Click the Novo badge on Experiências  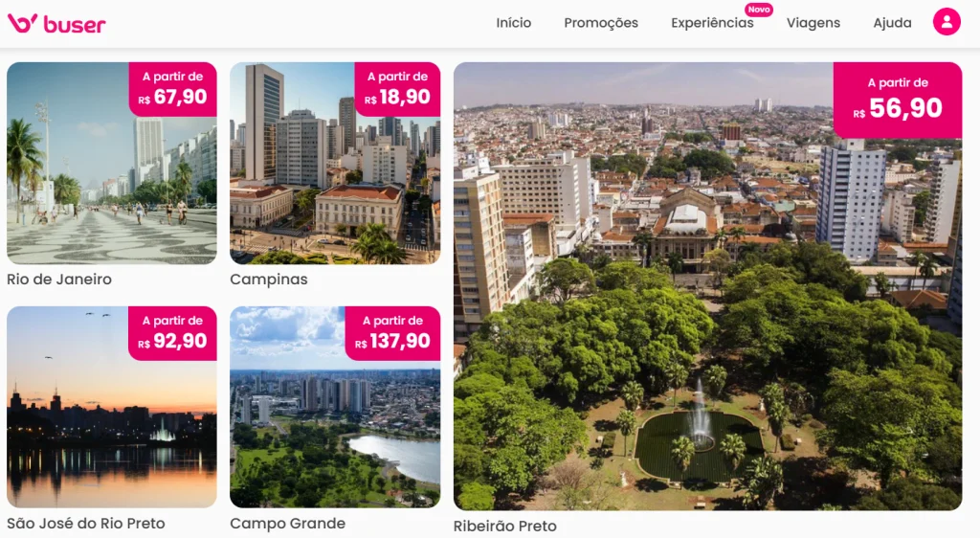coord(759,10)
